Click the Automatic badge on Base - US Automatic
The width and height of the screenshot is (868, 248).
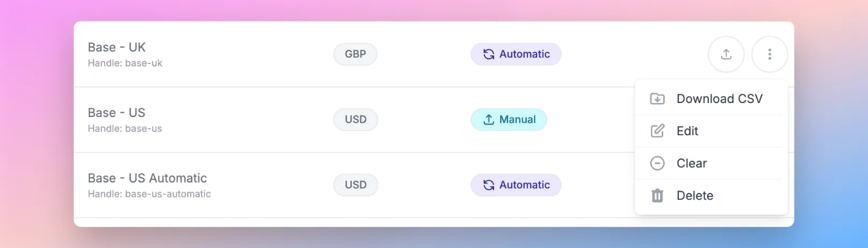(x=516, y=185)
